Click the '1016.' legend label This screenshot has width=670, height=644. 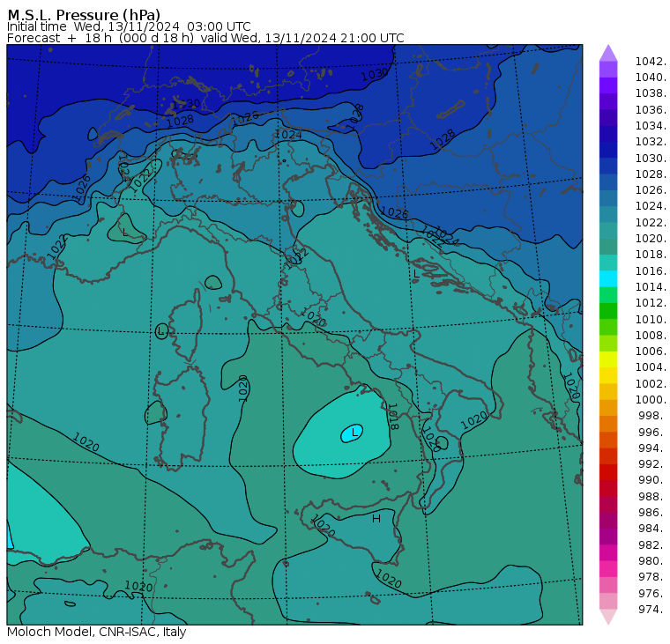651,271
